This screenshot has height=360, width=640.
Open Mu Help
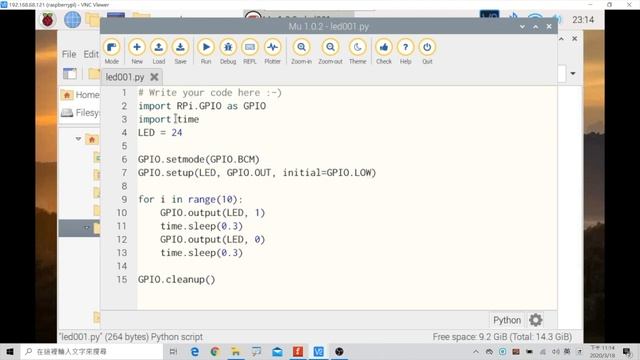tap(405, 51)
